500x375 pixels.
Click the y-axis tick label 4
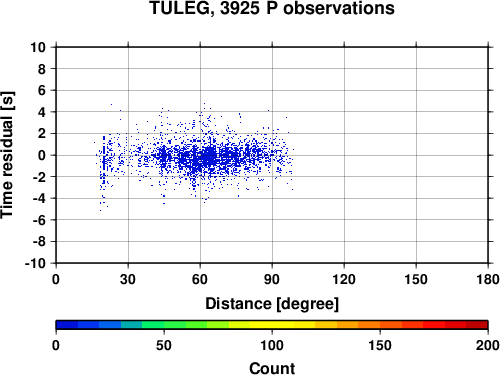[x=41, y=112]
